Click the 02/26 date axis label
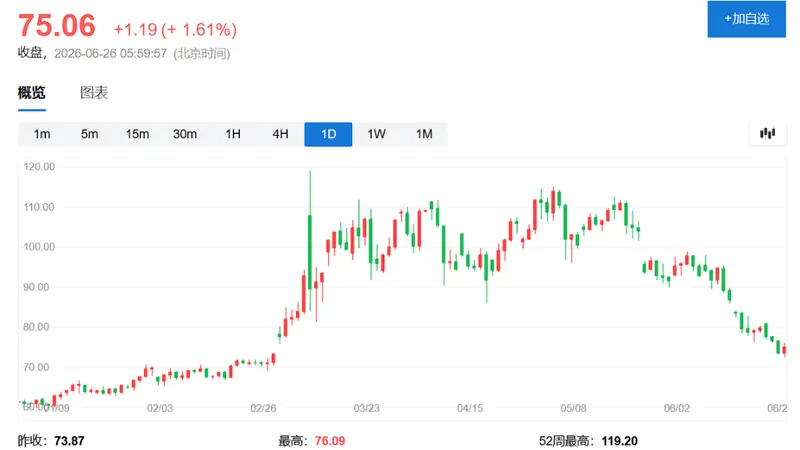Viewport: 800px width, 450px height. pos(263,408)
